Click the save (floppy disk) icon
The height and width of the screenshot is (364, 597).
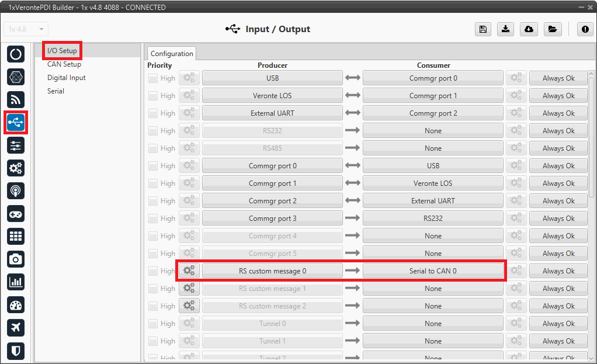[x=483, y=29]
